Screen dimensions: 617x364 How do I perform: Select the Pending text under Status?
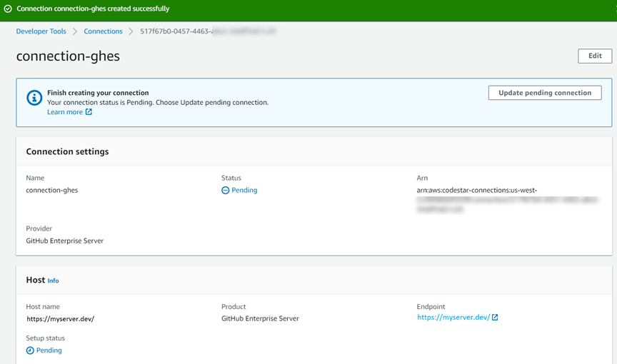[244, 191]
